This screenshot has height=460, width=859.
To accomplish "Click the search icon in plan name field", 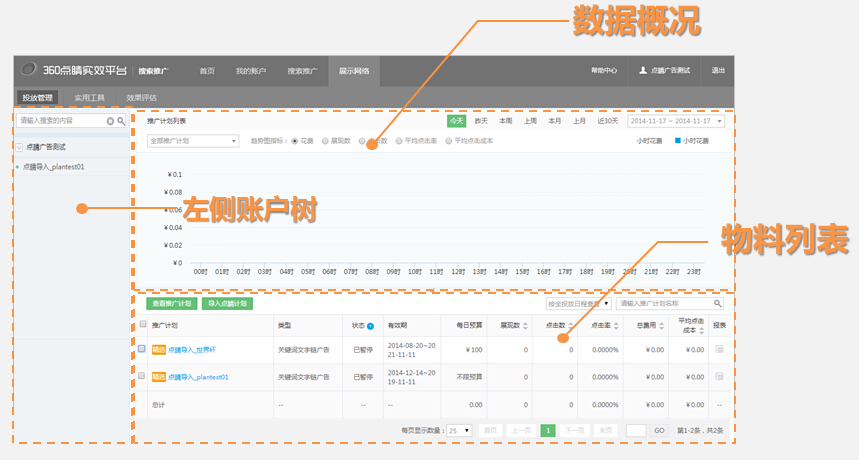I will (716, 303).
